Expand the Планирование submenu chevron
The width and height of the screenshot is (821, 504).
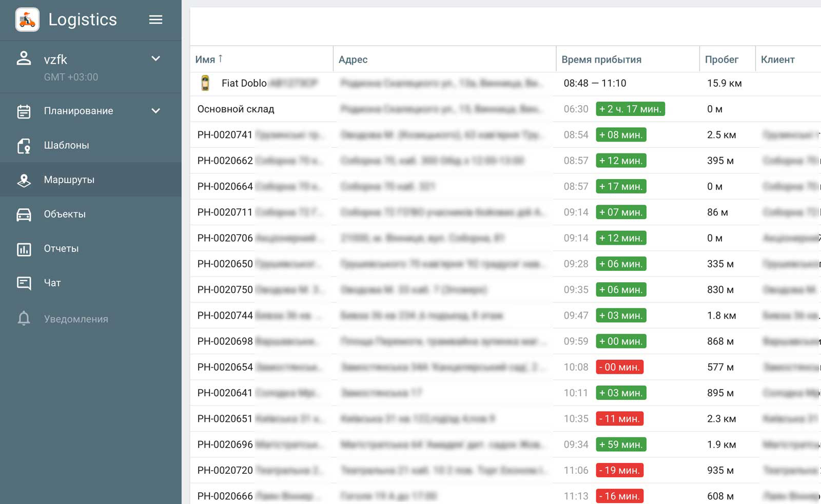(155, 111)
